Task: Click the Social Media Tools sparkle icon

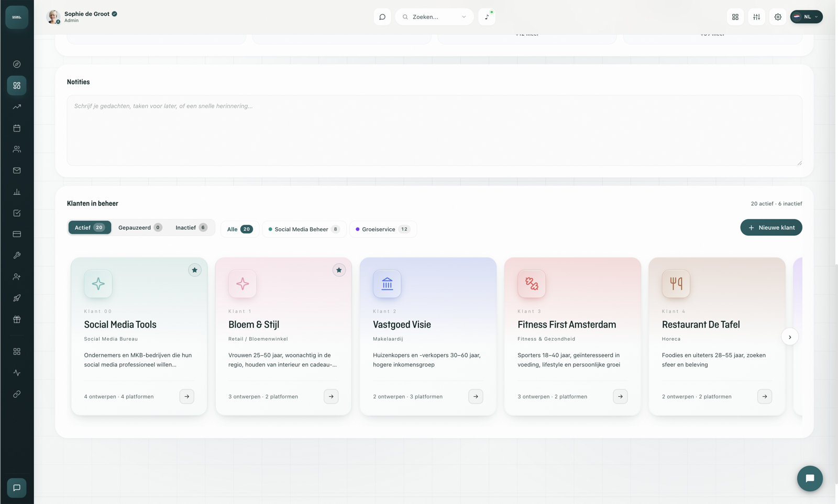Action: point(98,284)
